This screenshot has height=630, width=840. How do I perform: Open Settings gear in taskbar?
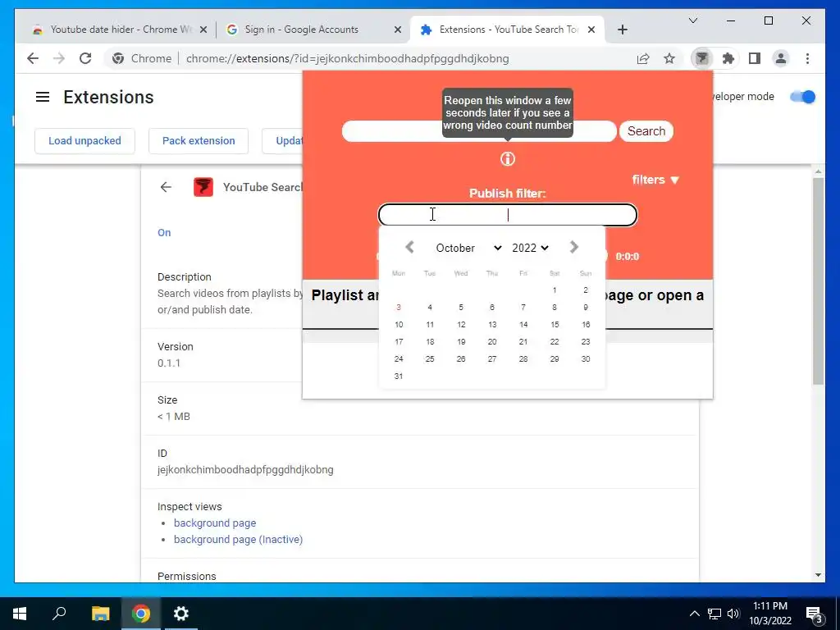click(x=181, y=614)
